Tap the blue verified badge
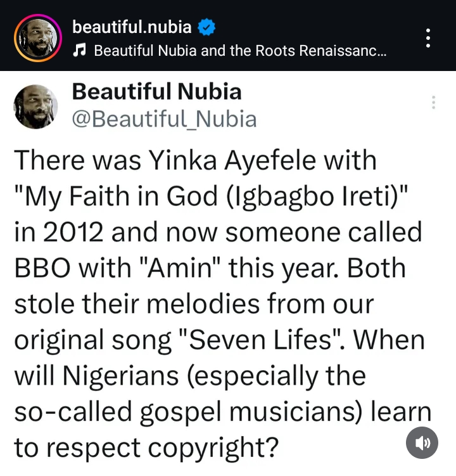The width and height of the screenshot is (456, 476). 208,28
